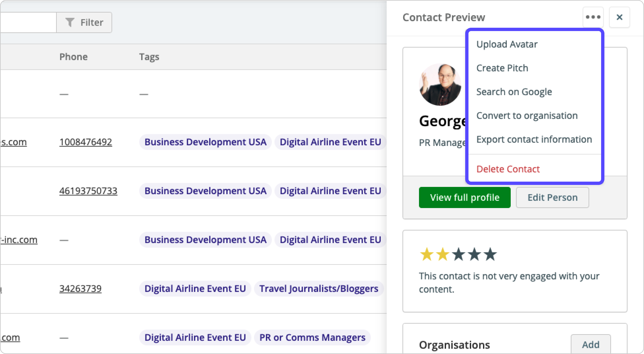
Task: Click Business Development USA tag in 1008476492 row
Action: coord(205,142)
